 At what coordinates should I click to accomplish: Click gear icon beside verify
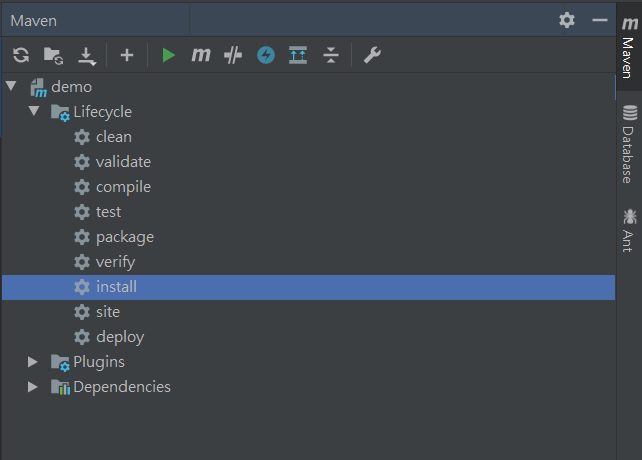coord(82,262)
